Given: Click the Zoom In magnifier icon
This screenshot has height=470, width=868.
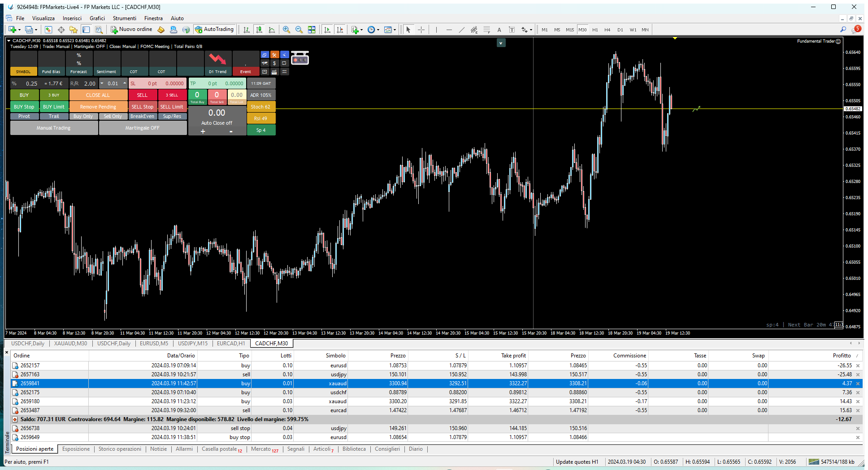Looking at the screenshot, I should point(286,30).
